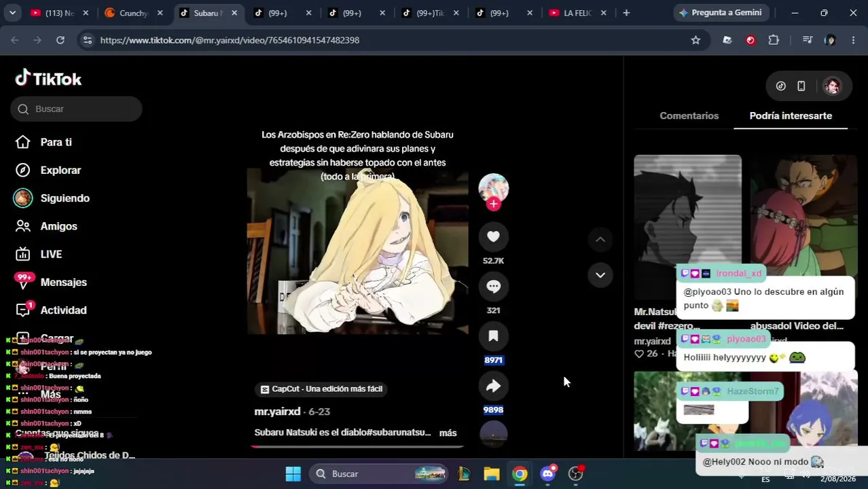Open the red circular extension icon

pyautogui.click(x=751, y=40)
